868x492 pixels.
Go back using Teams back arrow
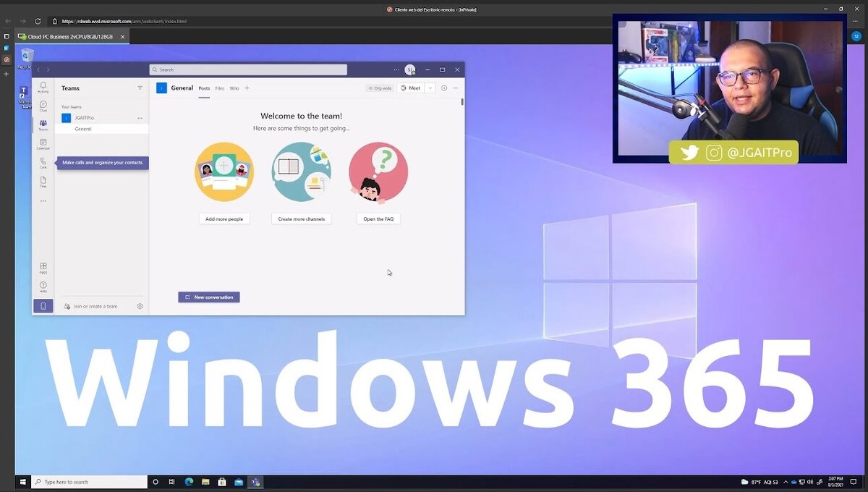38,69
